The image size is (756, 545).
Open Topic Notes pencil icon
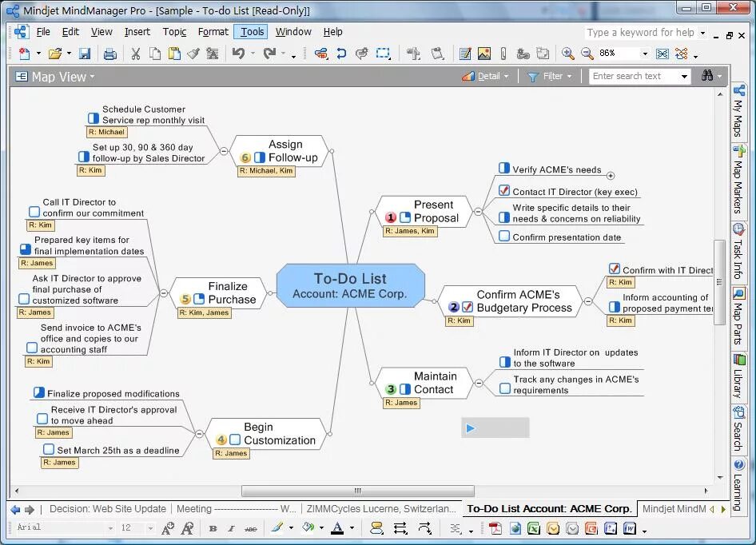(465, 54)
